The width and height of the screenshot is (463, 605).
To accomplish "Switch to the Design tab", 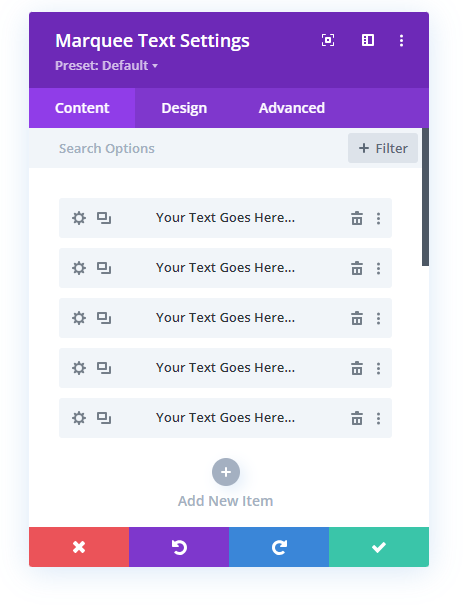I will tap(184, 108).
